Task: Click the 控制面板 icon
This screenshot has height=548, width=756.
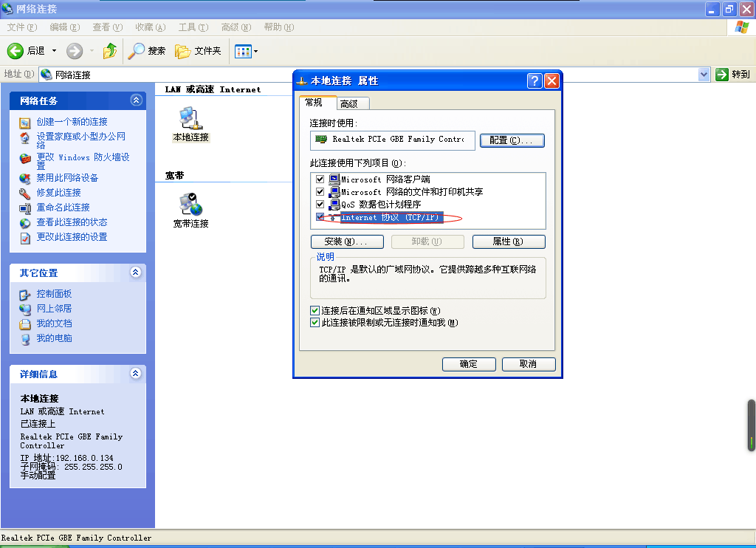Action: coord(24,295)
